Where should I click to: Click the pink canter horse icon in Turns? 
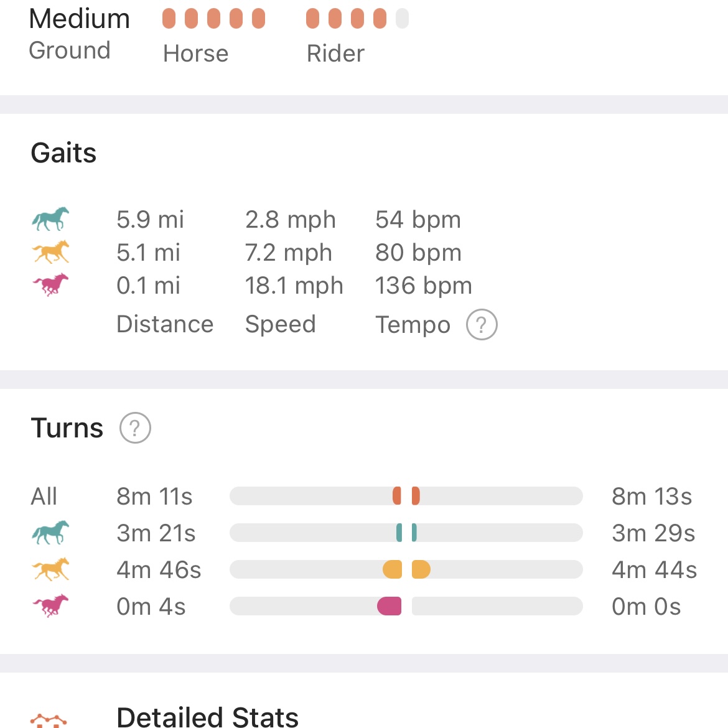coord(50,605)
